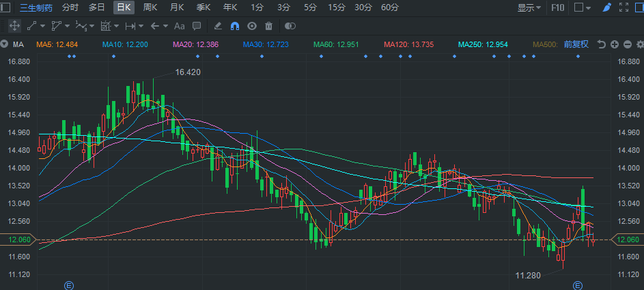644x290 pixels.
Task: Toggle drawings visibility eye icon
Action: click(x=252, y=26)
